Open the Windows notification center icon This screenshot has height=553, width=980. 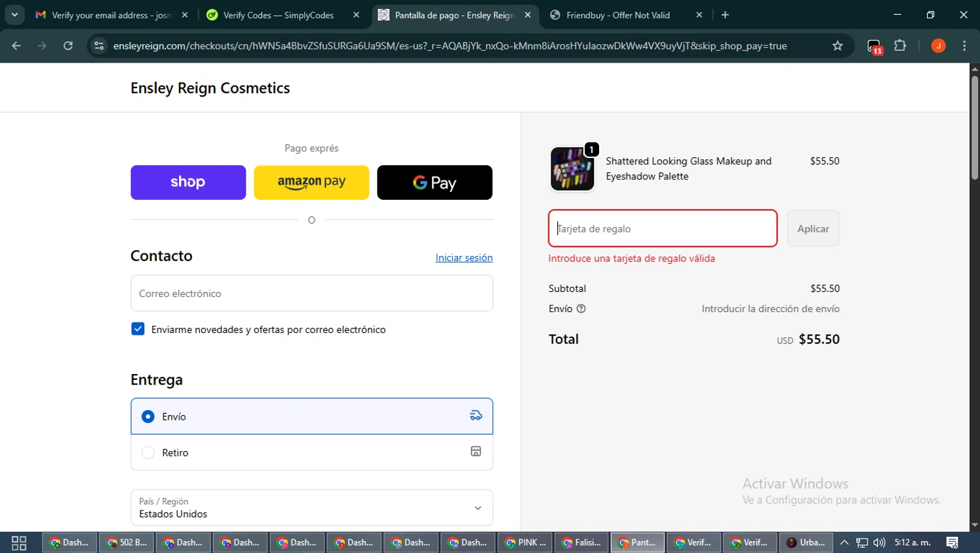(x=953, y=543)
